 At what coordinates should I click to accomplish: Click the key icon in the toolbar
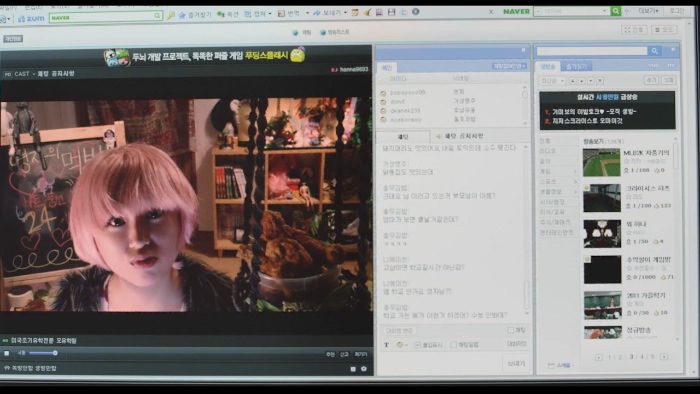(171, 16)
